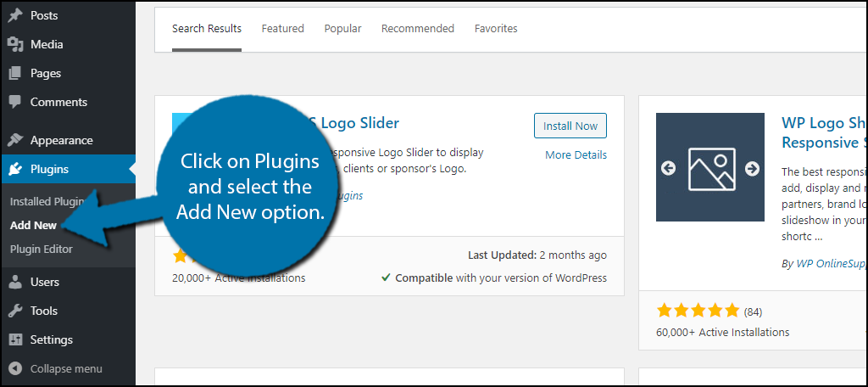Open Media via its sidebar icon
868x387 pixels.
pyautogui.click(x=15, y=44)
